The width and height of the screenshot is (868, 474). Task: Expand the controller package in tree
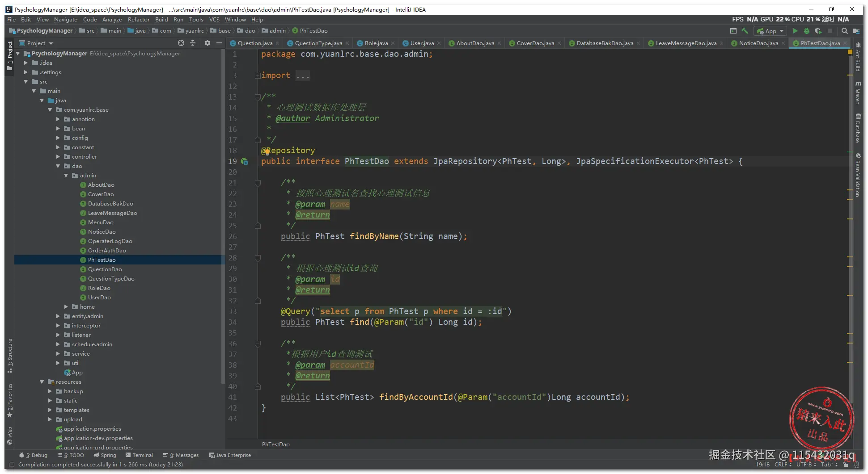[58, 157]
